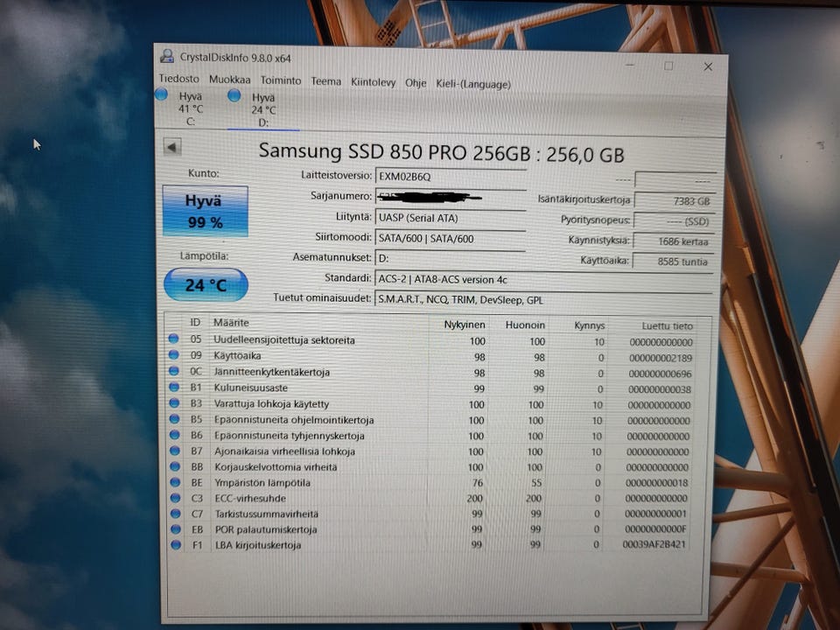
Task: Open the Kiintolevy menu
Action: (x=374, y=82)
